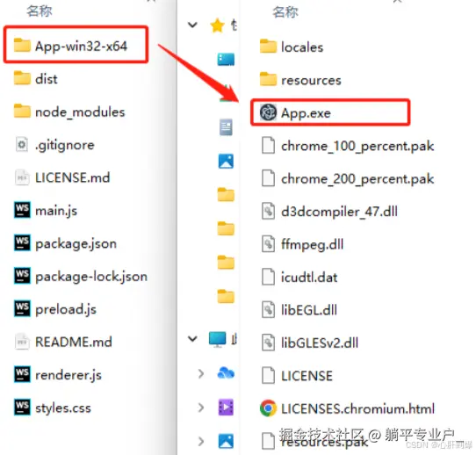
Task: Select the chrome_100_percent.pak file name
Action: coord(357,147)
